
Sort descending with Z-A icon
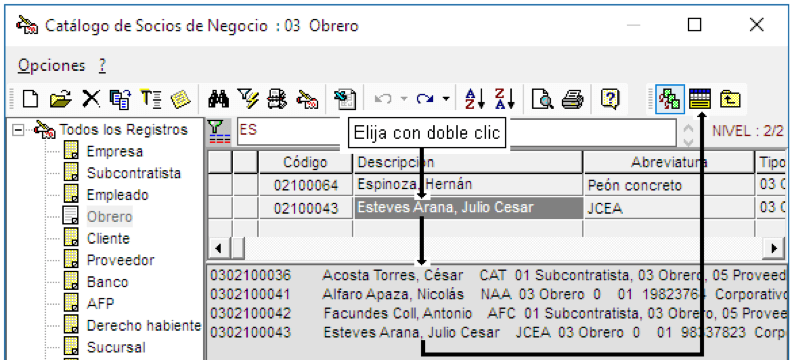(x=504, y=99)
